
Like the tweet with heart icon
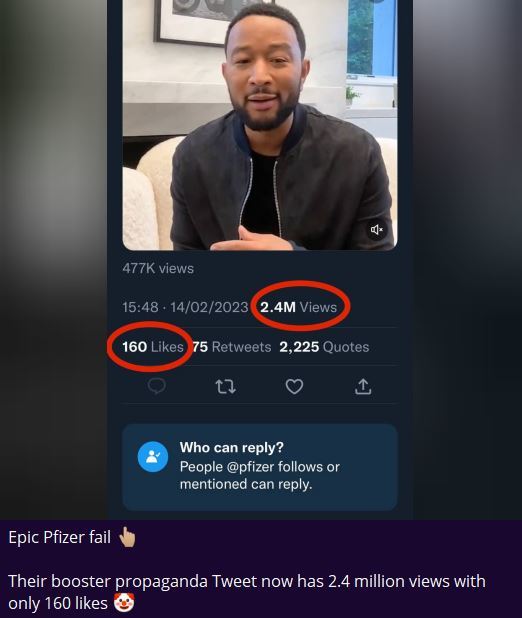(x=295, y=386)
